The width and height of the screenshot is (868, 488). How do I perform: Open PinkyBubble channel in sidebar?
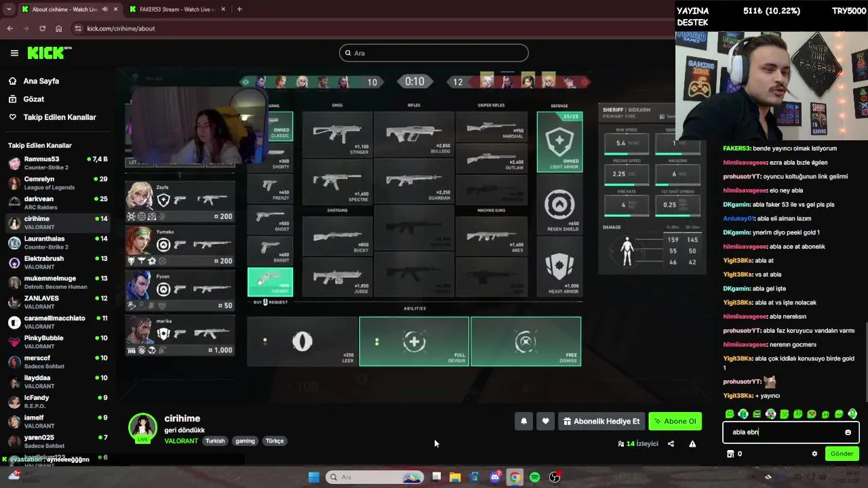coord(58,342)
